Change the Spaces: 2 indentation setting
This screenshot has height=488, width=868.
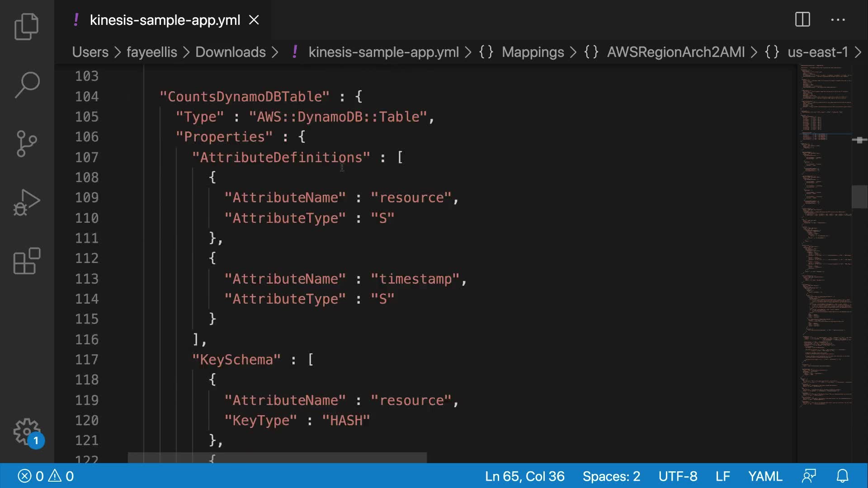click(611, 476)
